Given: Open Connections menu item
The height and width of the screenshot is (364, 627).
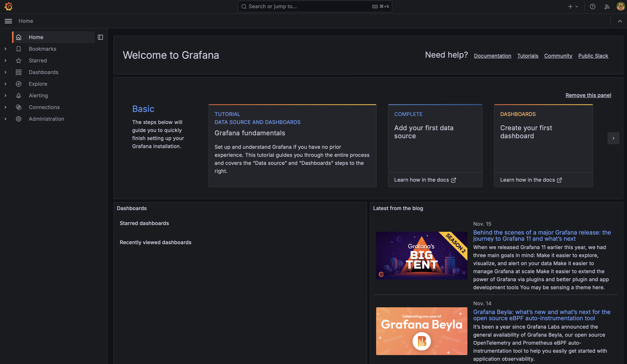Looking at the screenshot, I should tap(44, 107).
